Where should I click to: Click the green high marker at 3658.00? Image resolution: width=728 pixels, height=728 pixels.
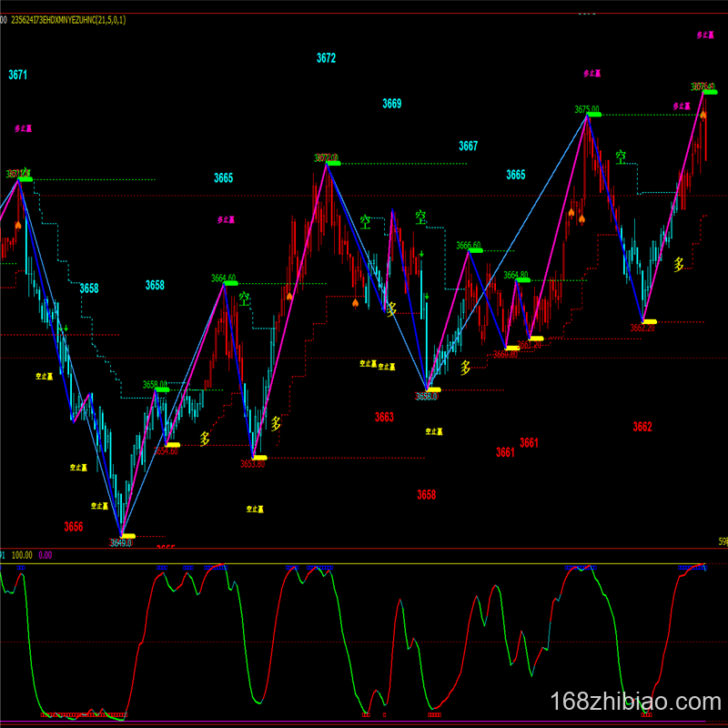point(162,389)
